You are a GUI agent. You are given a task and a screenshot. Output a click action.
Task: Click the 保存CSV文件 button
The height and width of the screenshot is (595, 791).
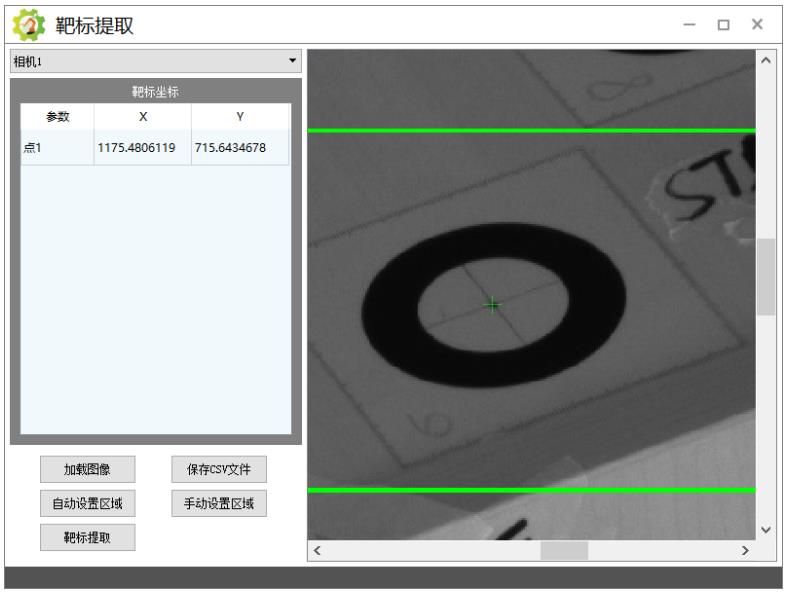[219, 469]
